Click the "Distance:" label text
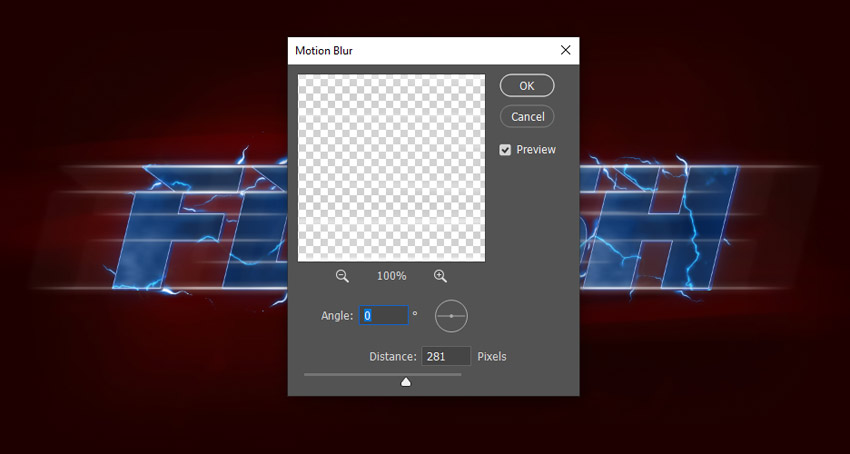The height and width of the screenshot is (454, 850). click(x=392, y=356)
